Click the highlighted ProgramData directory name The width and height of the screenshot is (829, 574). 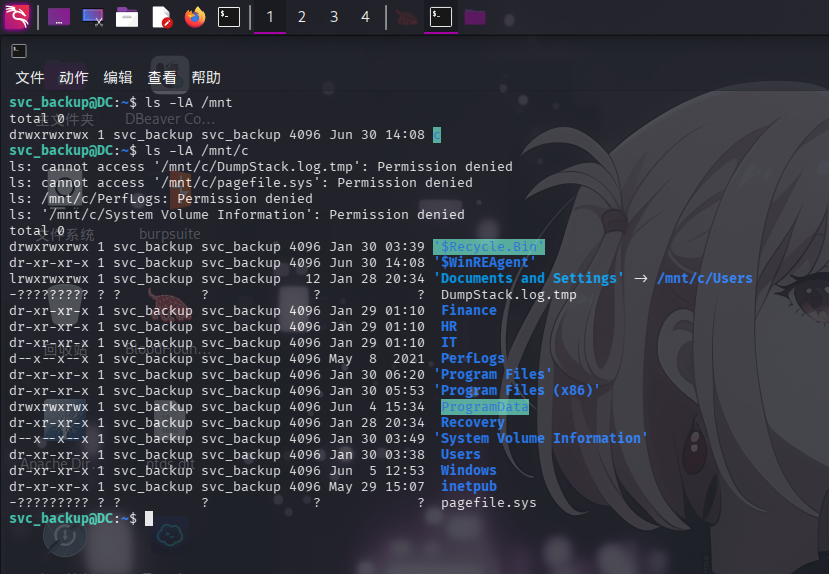click(x=484, y=407)
